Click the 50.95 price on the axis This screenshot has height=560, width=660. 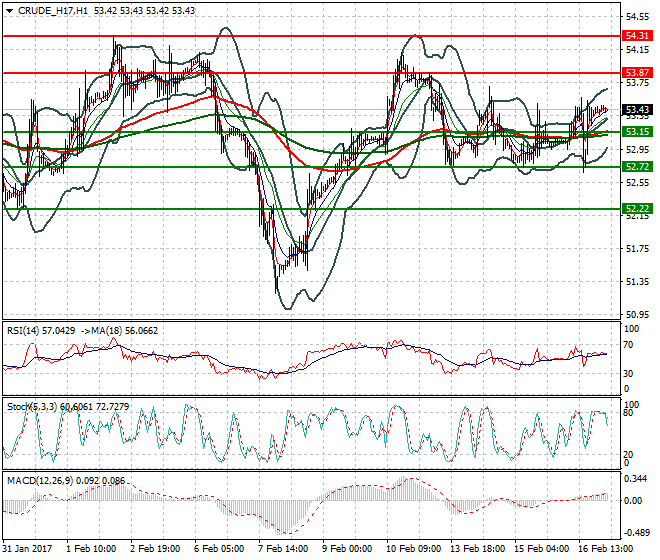click(x=637, y=315)
